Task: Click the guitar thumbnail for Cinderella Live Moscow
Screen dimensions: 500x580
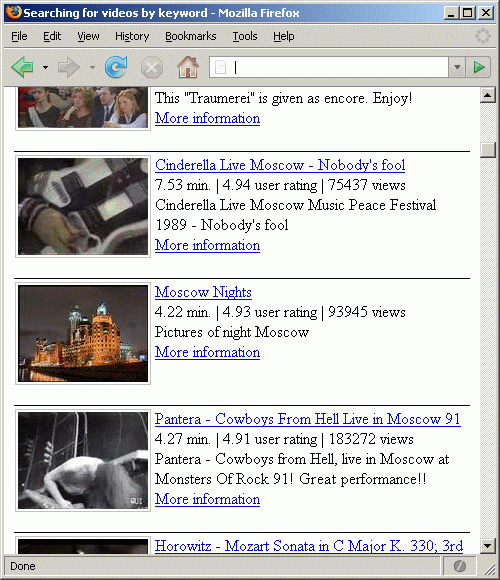Action: coord(83,206)
